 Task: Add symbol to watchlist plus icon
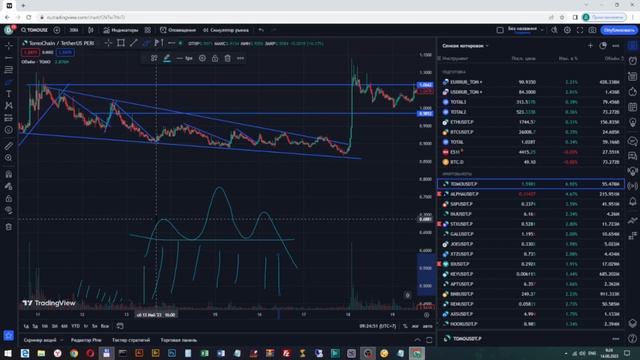[x=590, y=46]
